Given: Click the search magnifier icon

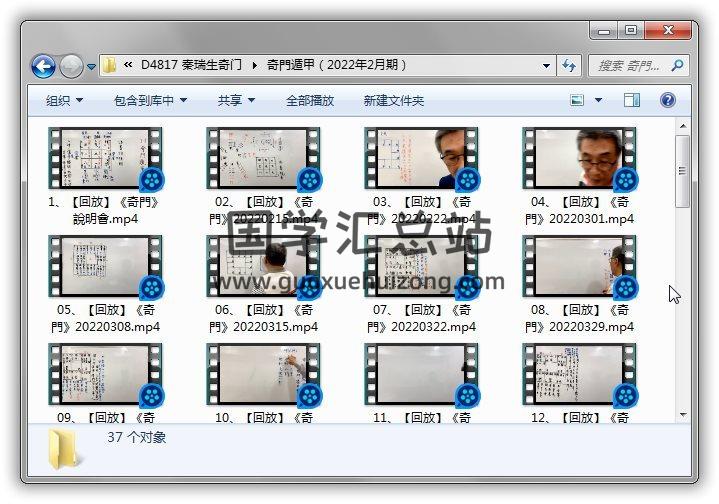Looking at the screenshot, I should tap(677, 66).
